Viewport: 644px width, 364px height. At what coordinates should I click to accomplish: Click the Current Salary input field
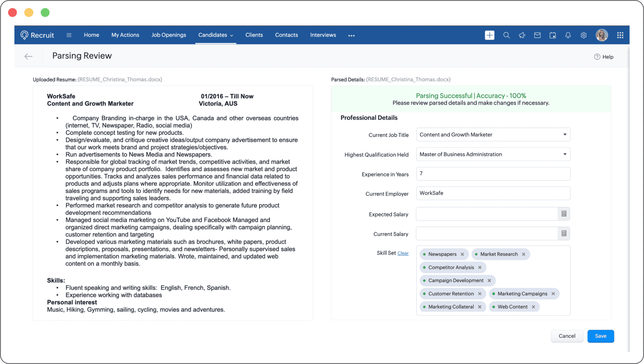pyautogui.click(x=487, y=234)
